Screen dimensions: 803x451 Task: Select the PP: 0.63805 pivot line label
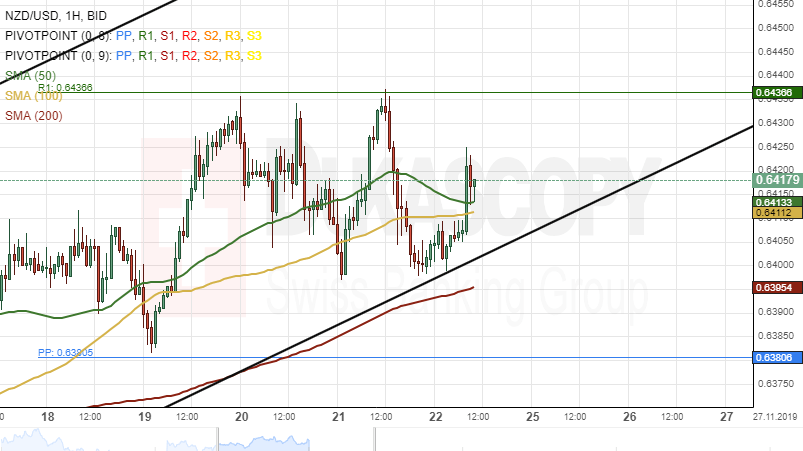(x=65, y=353)
